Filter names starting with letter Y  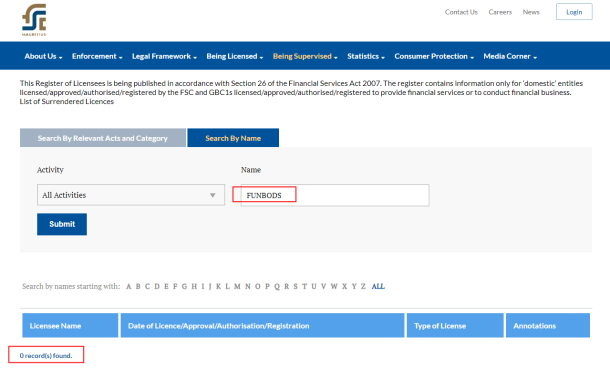(354, 287)
